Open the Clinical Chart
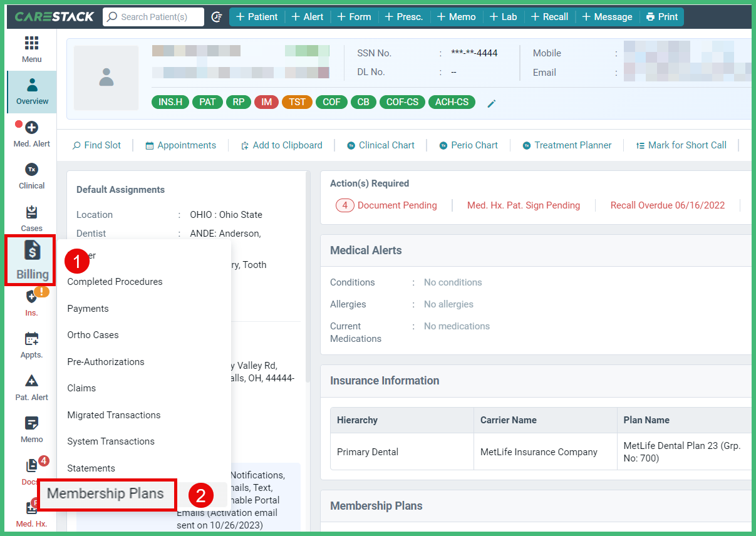Screen dimensions: 756x536 coord(381,145)
